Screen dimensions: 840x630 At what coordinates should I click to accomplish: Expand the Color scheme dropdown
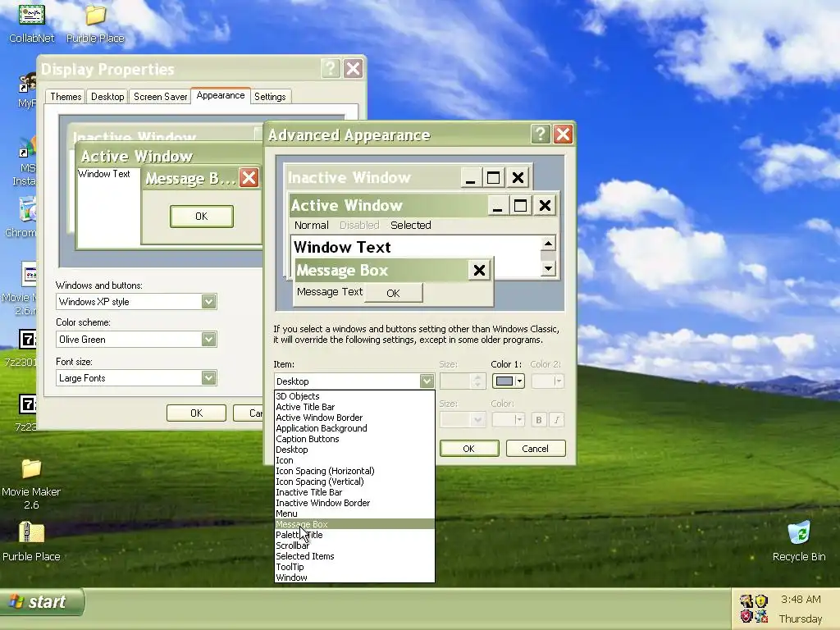point(208,339)
